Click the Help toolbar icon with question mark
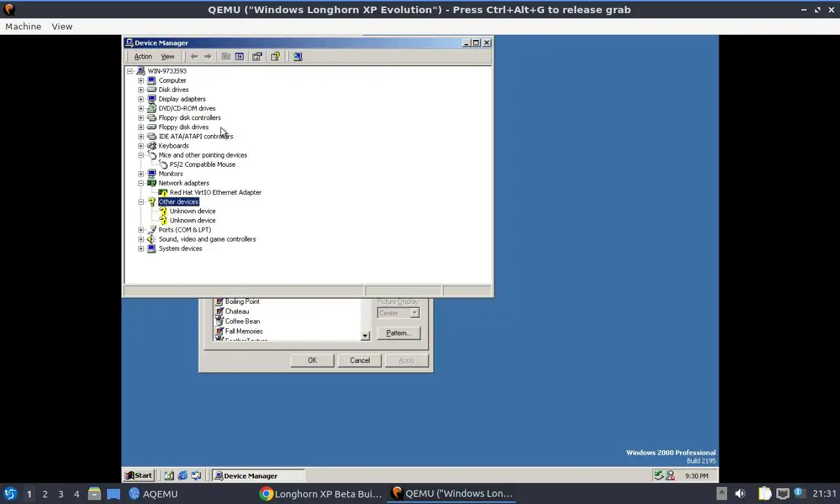 (276, 56)
